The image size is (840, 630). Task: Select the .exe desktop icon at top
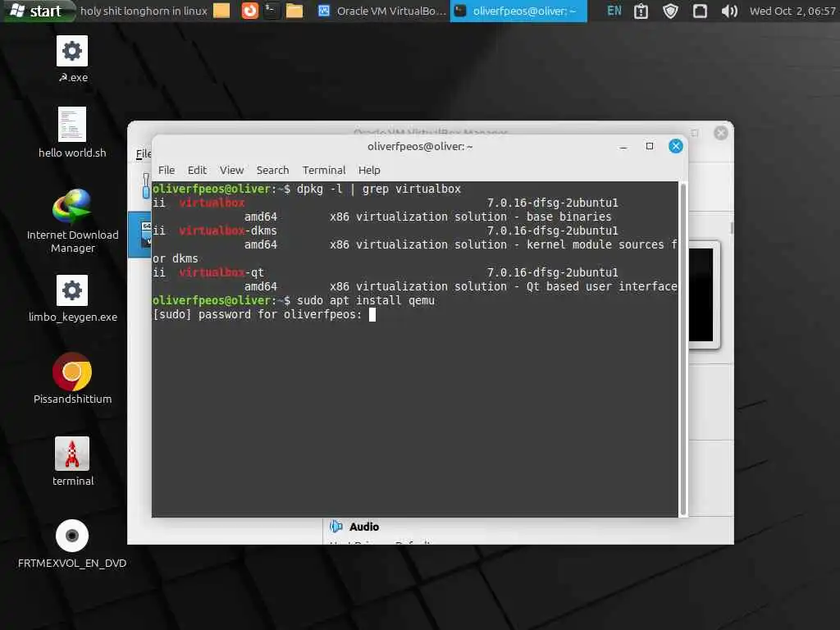[x=72, y=59]
